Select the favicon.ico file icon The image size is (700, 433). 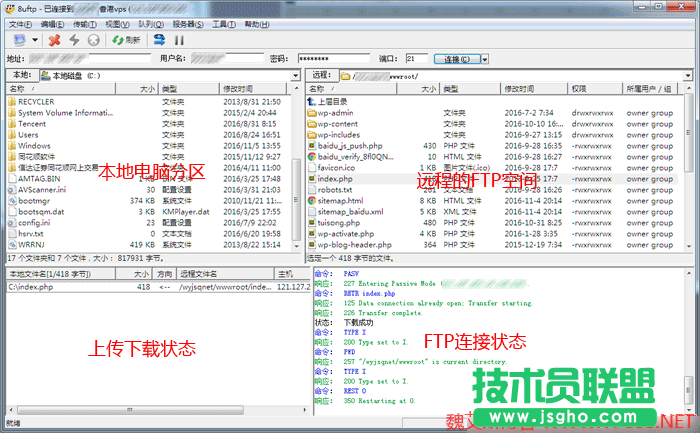point(312,168)
